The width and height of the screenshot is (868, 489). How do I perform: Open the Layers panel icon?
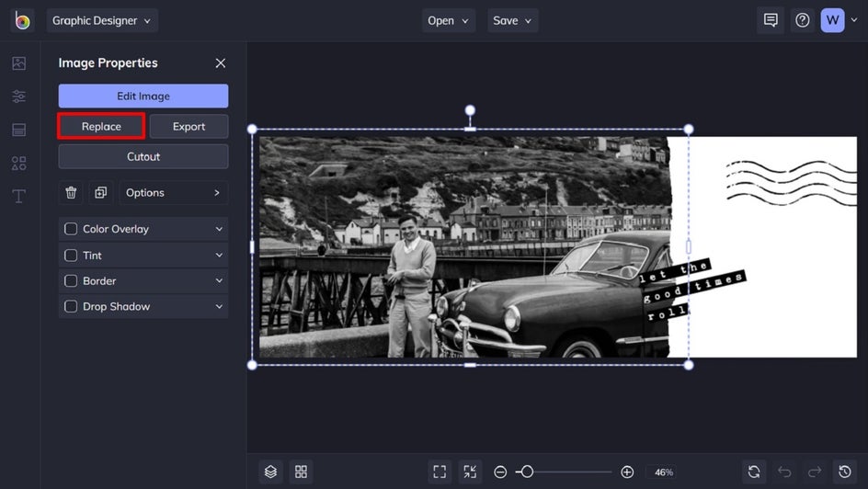(x=270, y=472)
